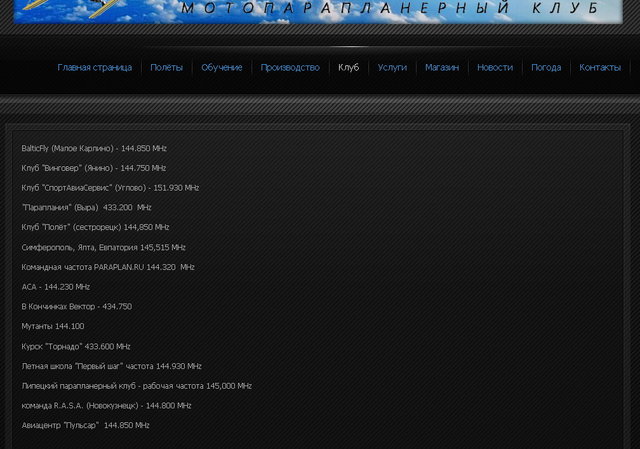Click the Клуб navigation item
The height and width of the screenshot is (449, 640).
tap(348, 68)
